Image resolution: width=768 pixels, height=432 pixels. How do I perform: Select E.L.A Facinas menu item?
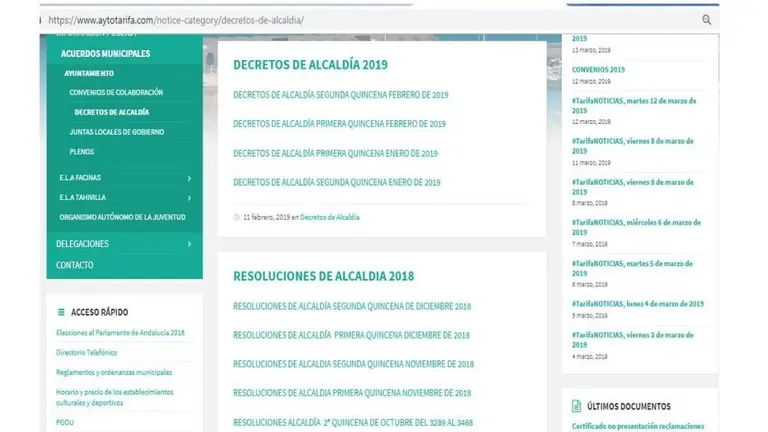[x=80, y=177]
